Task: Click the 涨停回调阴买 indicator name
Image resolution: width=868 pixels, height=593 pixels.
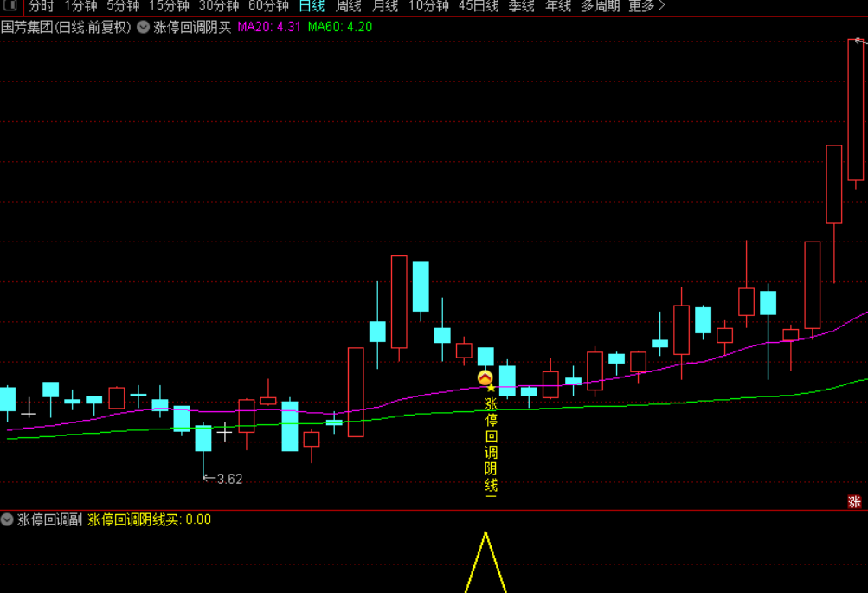Action: pos(193,27)
